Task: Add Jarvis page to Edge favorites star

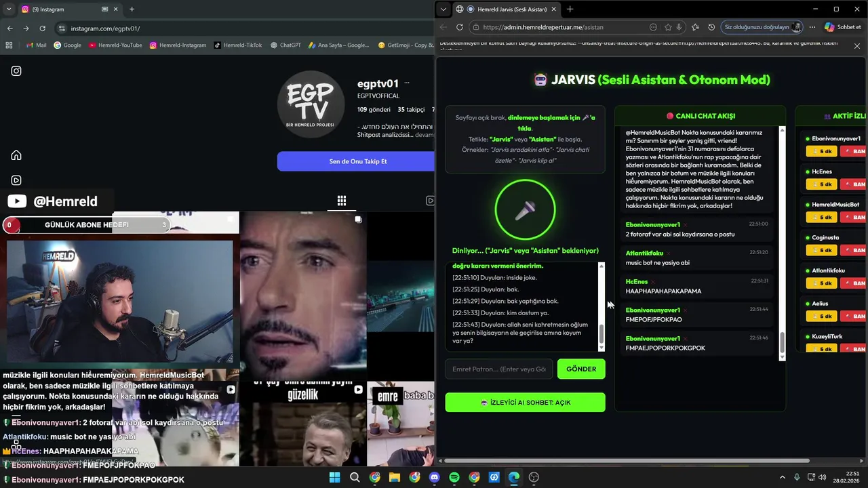Action: 668,27
